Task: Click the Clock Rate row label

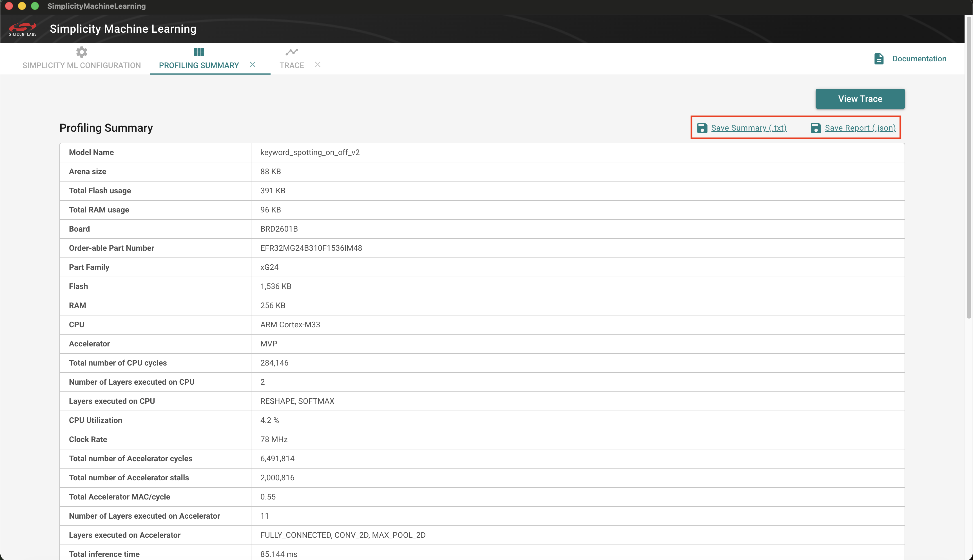Action: [x=88, y=440]
